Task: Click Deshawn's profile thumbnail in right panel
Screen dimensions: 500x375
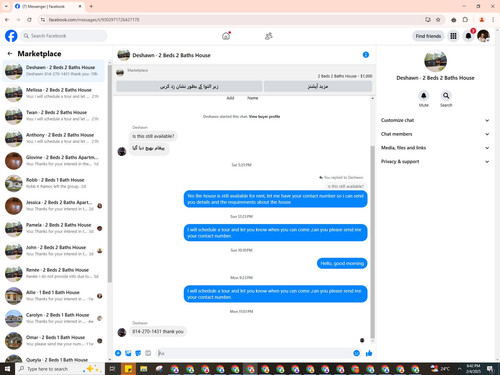Action: [x=435, y=61]
